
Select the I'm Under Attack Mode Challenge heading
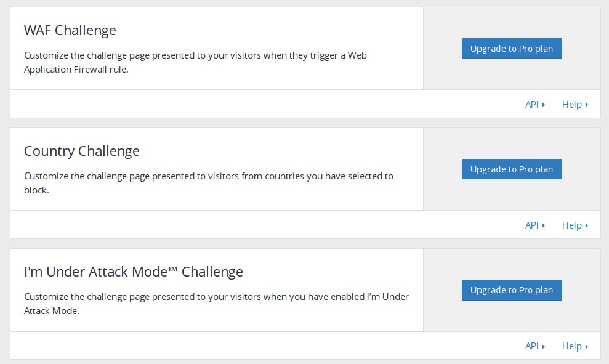pyautogui.click(x=133, y=272)
